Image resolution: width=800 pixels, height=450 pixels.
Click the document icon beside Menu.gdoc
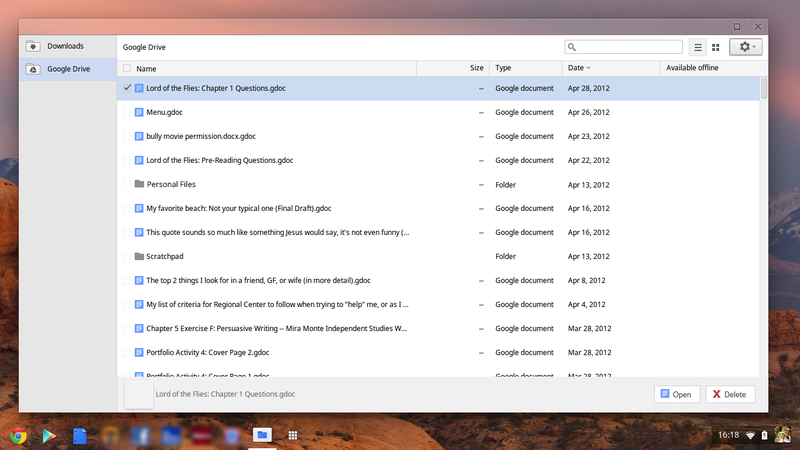[x=139, y=112]
